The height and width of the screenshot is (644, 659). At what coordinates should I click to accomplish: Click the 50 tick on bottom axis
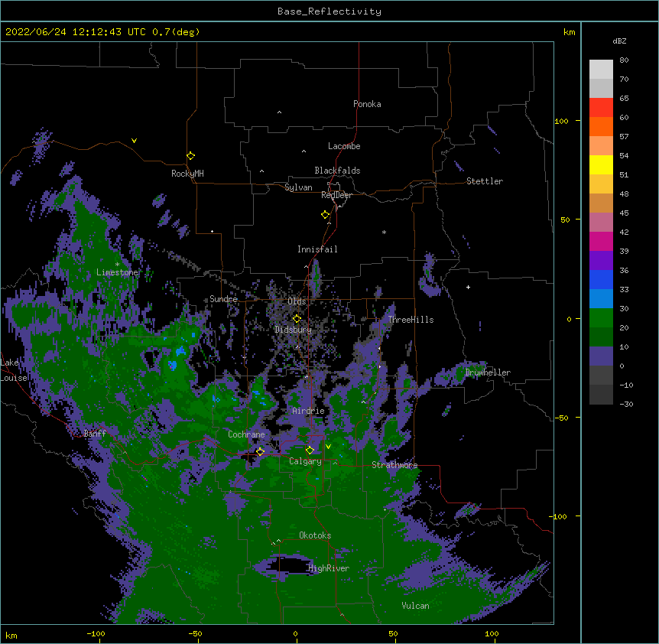[394, 633]
